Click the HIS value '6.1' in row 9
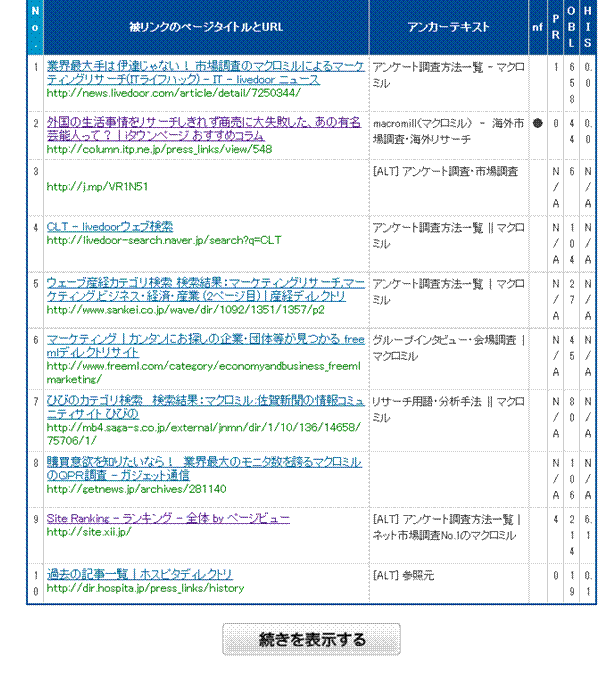The image size is (604, 677). pyautogui.click(x=588, y=527)
